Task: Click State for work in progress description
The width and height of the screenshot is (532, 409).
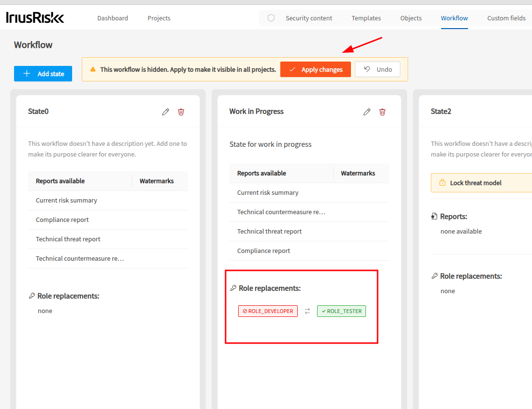Action: tap(271, 144)
